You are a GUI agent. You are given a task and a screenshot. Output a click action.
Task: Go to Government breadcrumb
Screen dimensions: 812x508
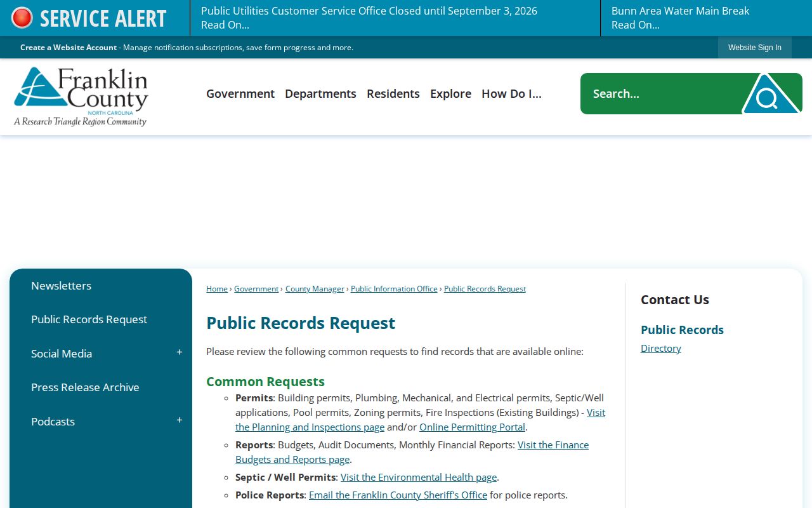pyautogui.click(x=256, y=289)
